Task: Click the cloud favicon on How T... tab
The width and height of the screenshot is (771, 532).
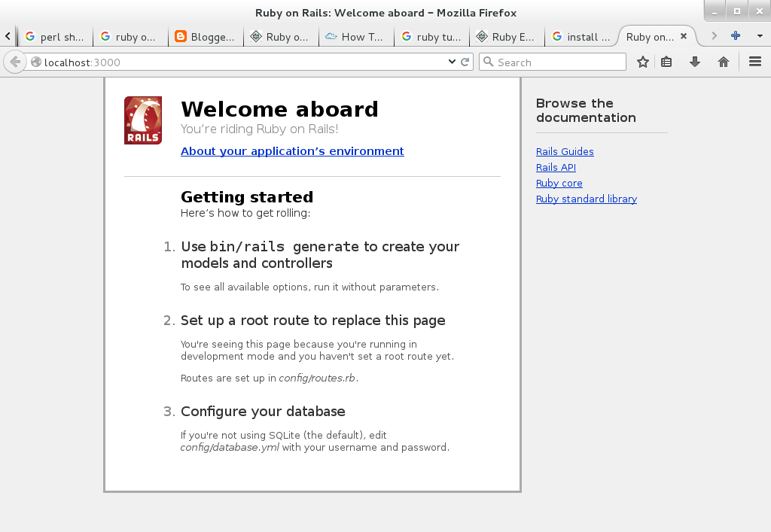Action: pos(331,36)
